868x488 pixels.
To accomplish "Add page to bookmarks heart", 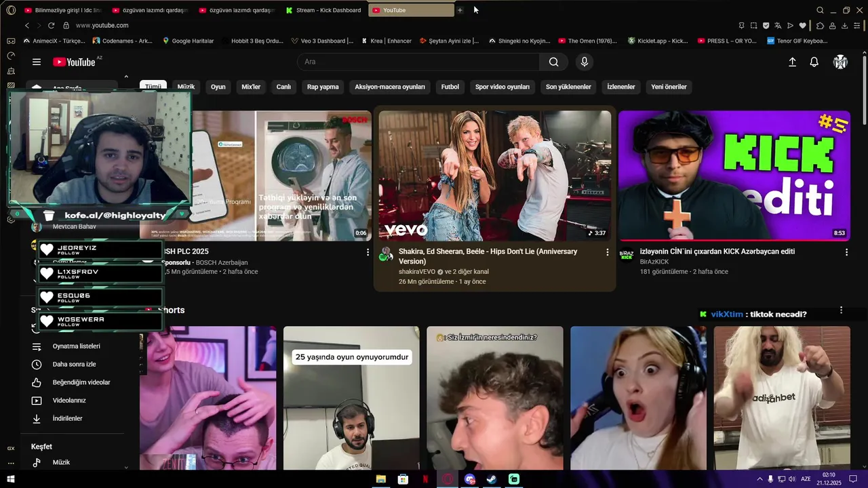I will click(x=803, y=26).
